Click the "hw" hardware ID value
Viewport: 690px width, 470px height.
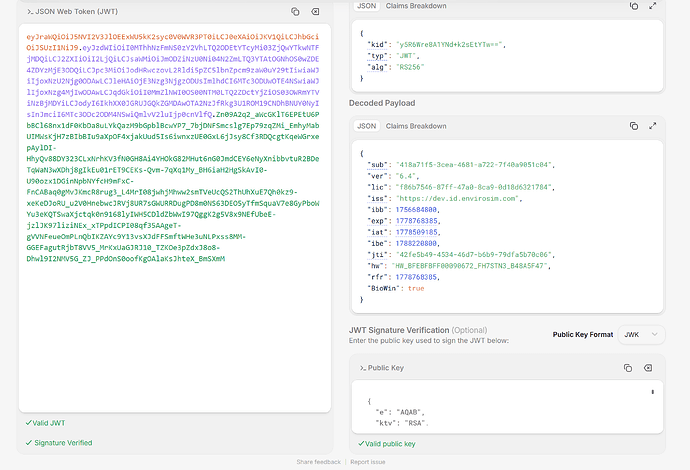pos(470,266)
